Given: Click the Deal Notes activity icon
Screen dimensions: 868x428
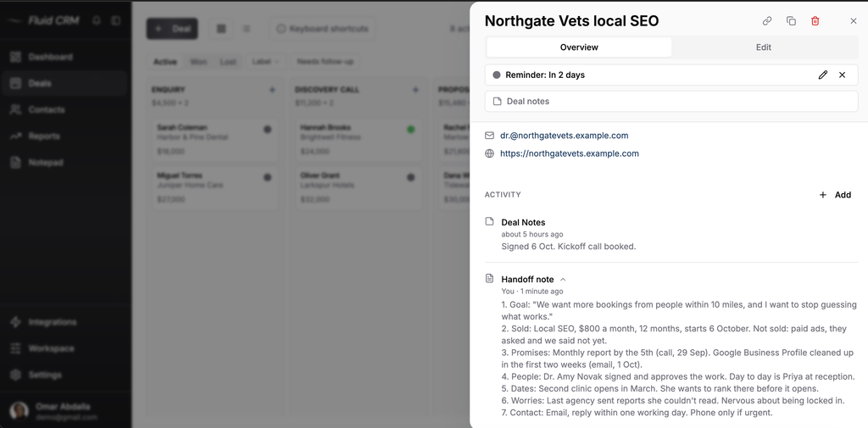Looking at the screenshot, I should coord(489,221).
